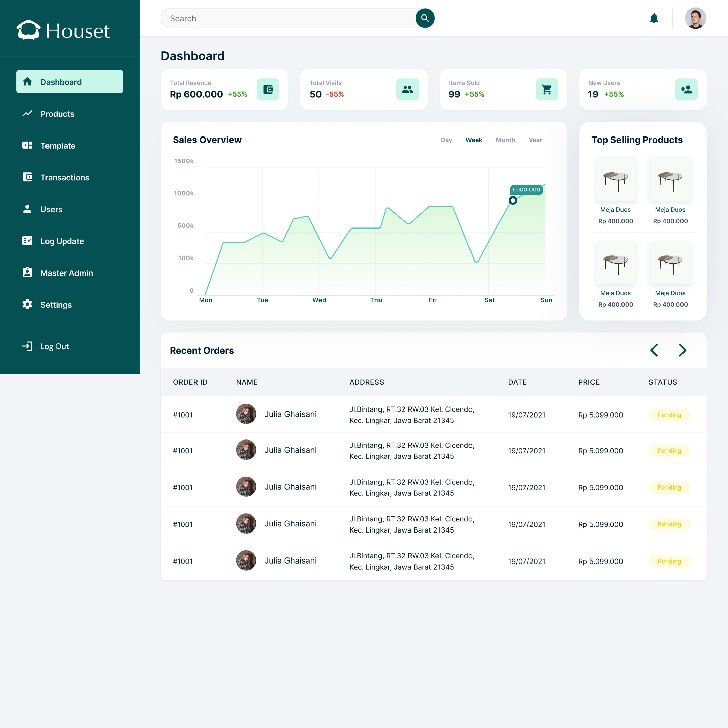Navigate to Master Admin page

[x=66, y=273]
